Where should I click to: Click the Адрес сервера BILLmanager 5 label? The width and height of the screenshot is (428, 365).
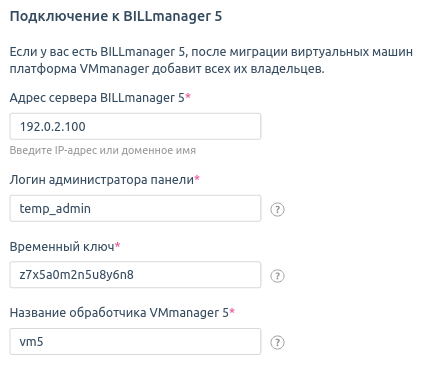(97, 98)
